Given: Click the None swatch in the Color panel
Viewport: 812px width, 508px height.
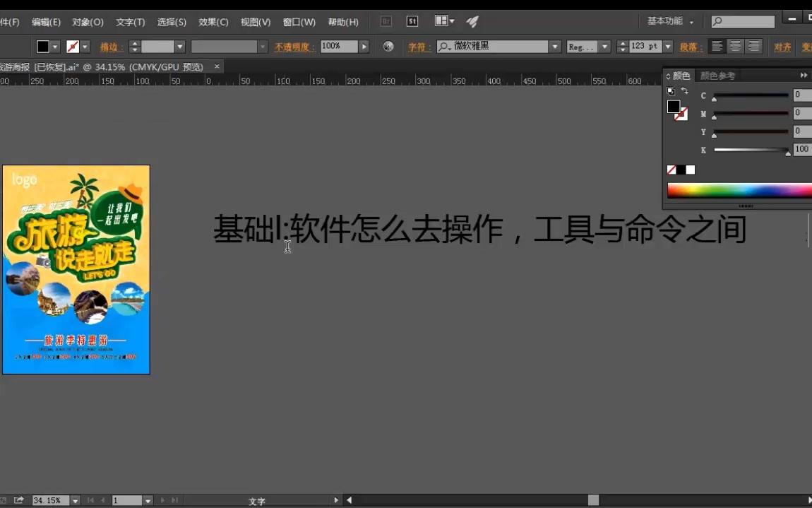Looking at the screenshot, I should coord(671,169).
